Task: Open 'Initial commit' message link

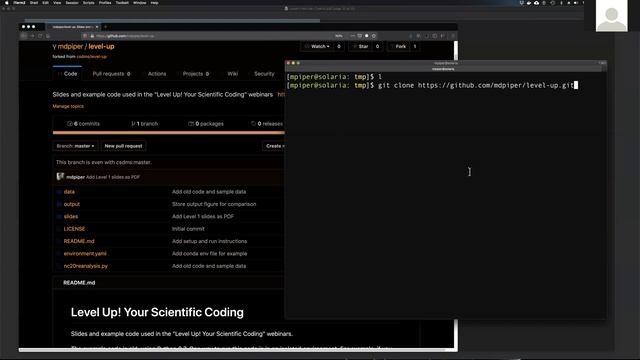Action: pos(188,229)
